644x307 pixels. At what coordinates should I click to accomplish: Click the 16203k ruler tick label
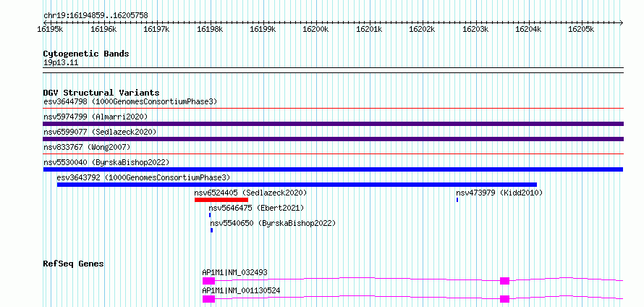pyautogui.click(x=475, y=29)
